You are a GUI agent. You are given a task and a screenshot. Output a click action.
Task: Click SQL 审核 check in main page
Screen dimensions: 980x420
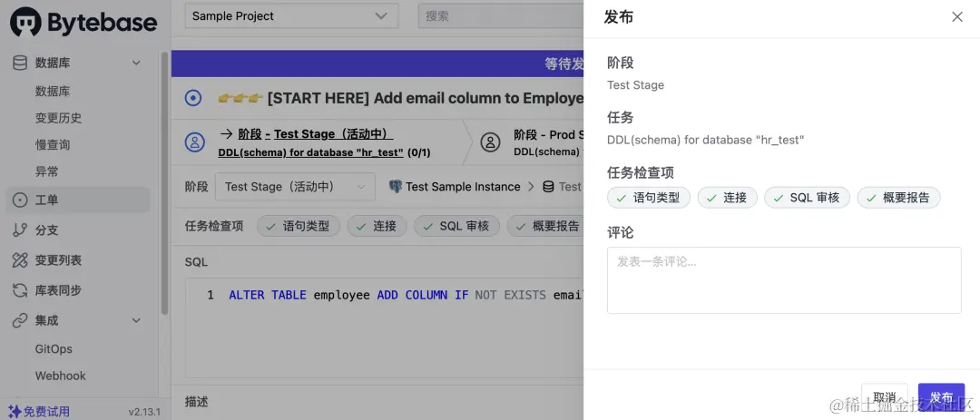456,226
